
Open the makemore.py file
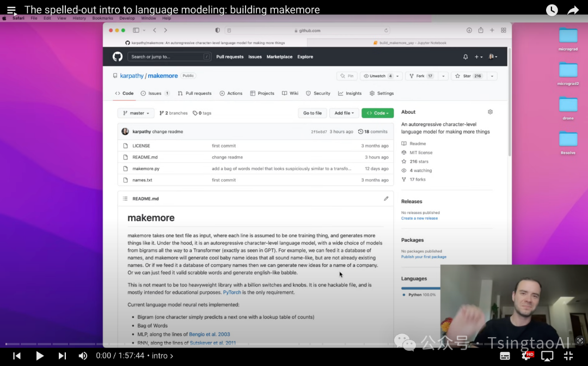pyautogui.click(x=146, y=169)
